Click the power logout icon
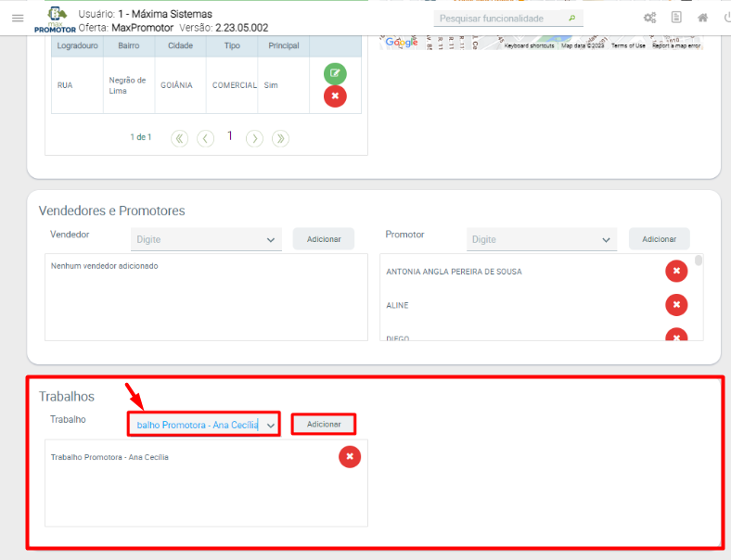731x560 pixels. click(727, 18)
